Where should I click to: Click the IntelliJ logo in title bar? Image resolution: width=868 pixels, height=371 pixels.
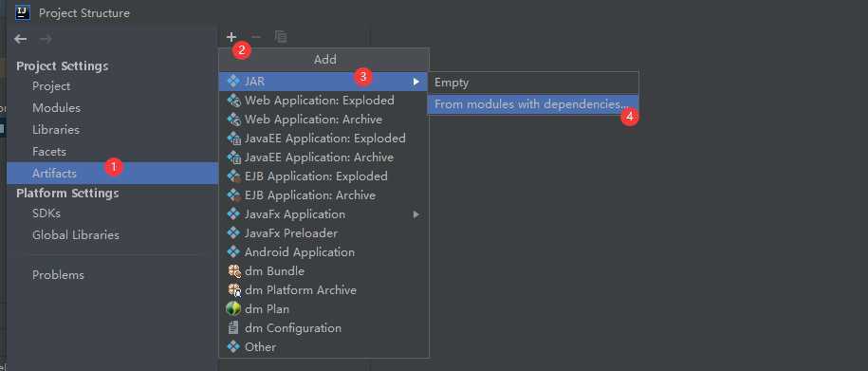point(23,12)
